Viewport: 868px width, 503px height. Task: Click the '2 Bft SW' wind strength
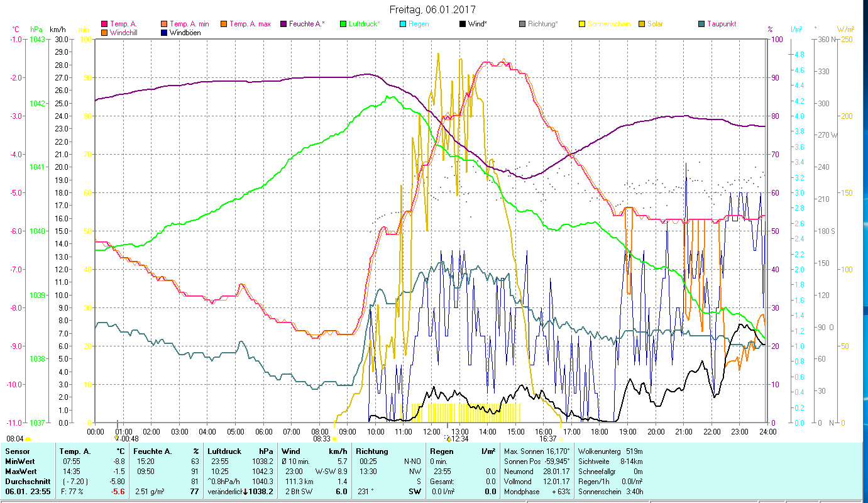(x=299, y=491)
